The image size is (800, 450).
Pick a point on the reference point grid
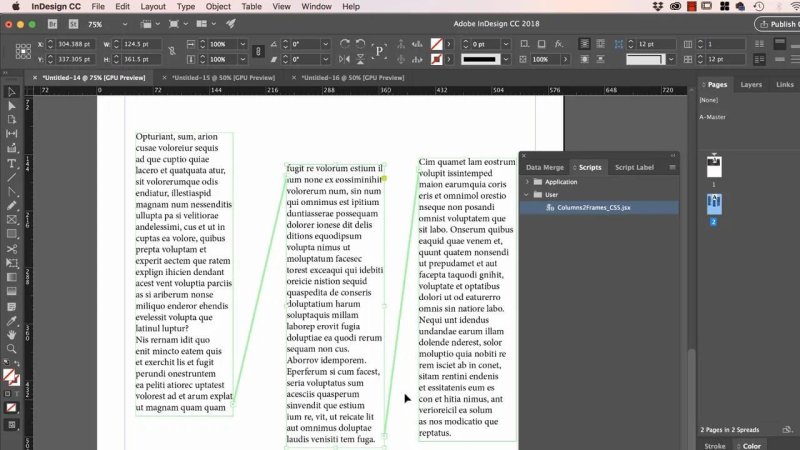23,52
